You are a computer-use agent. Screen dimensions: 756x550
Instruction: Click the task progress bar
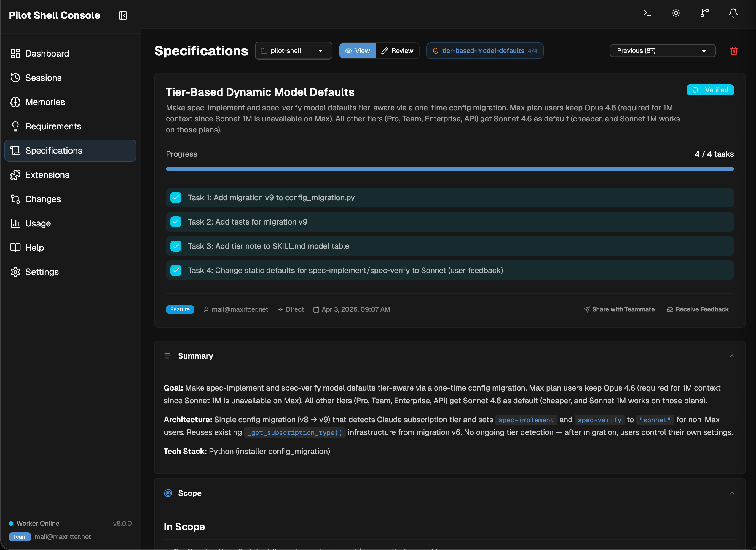tap(449, 169)
